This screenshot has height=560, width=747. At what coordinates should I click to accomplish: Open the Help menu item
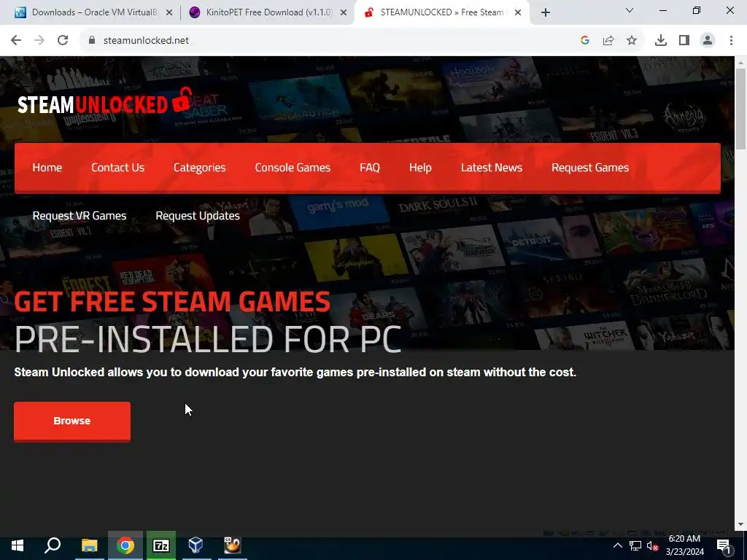click(420, 168)
